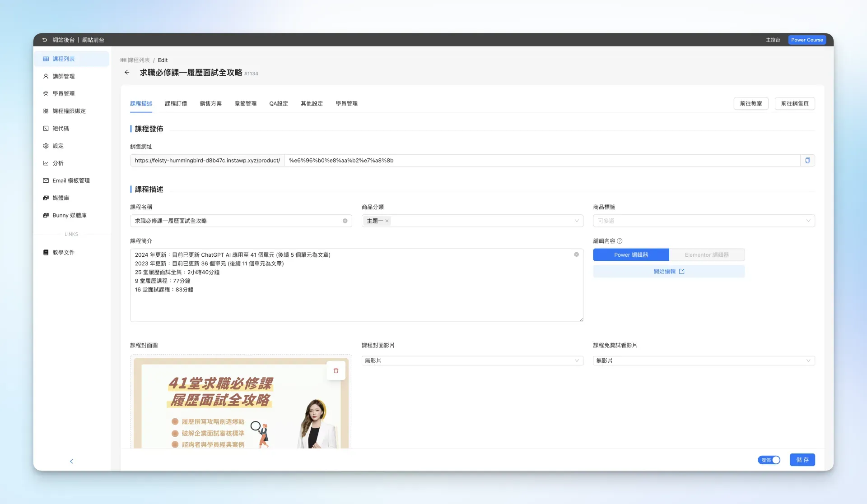
Task: Remove the 主題一 category tag
Action: pyautogui.click(x=387, y=221)
